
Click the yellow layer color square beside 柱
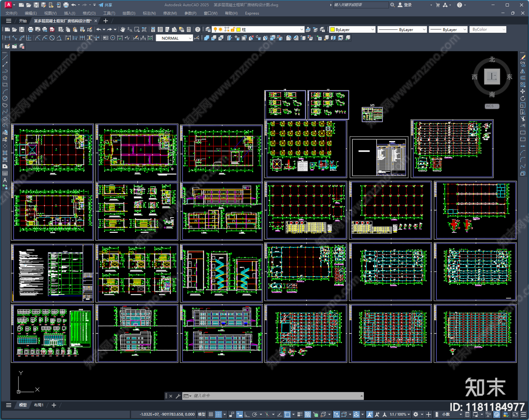[239, 29]
